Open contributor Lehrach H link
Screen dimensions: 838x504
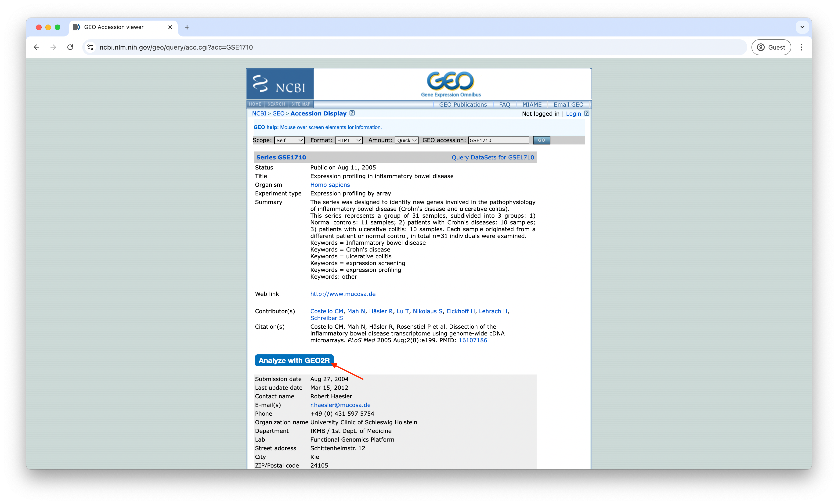[493, 311]
